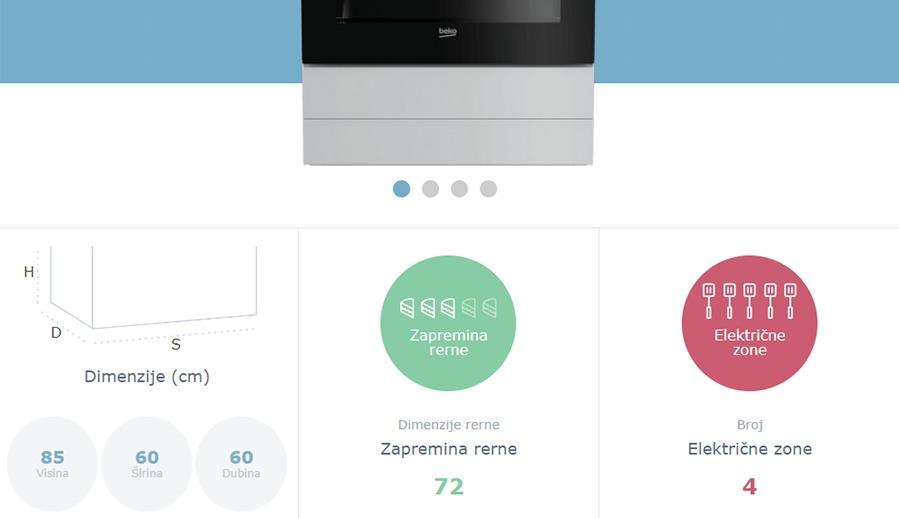Click the Električne zone heading text

point(749,449)
